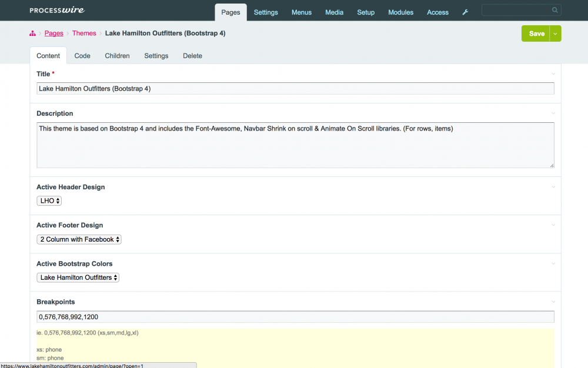Open the Modules menu
The image size is (588, 368).
[400, 12]
